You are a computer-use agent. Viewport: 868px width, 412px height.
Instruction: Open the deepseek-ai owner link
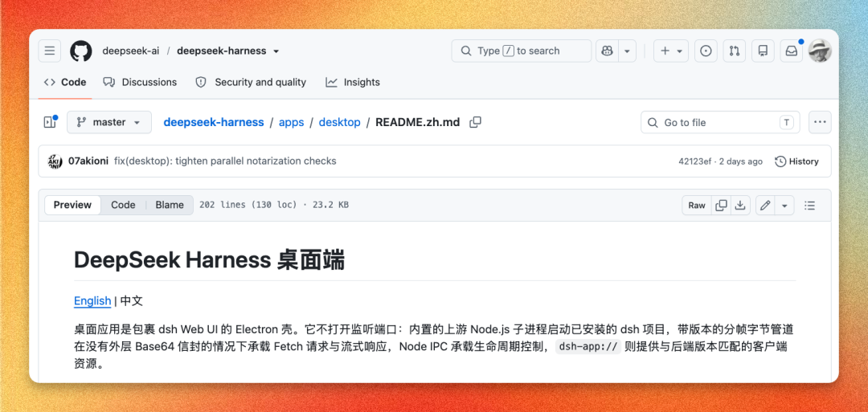(x=131, y=51)
